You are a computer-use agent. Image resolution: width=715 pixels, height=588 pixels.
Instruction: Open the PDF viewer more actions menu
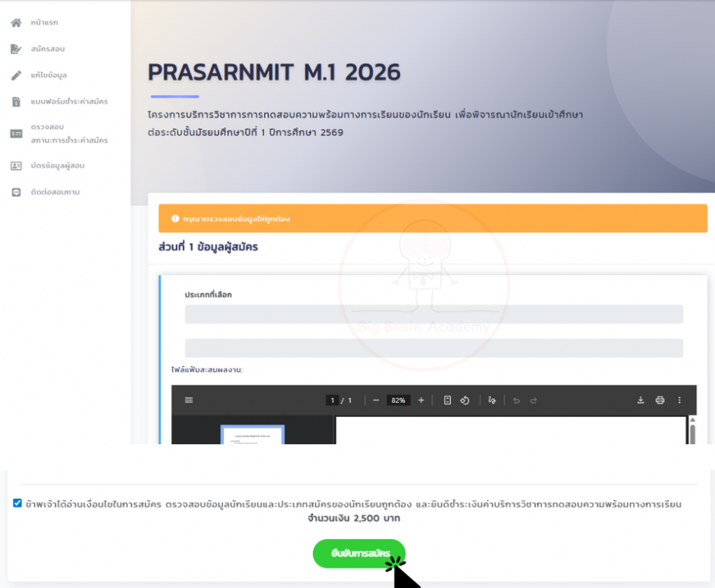[679, 400]
